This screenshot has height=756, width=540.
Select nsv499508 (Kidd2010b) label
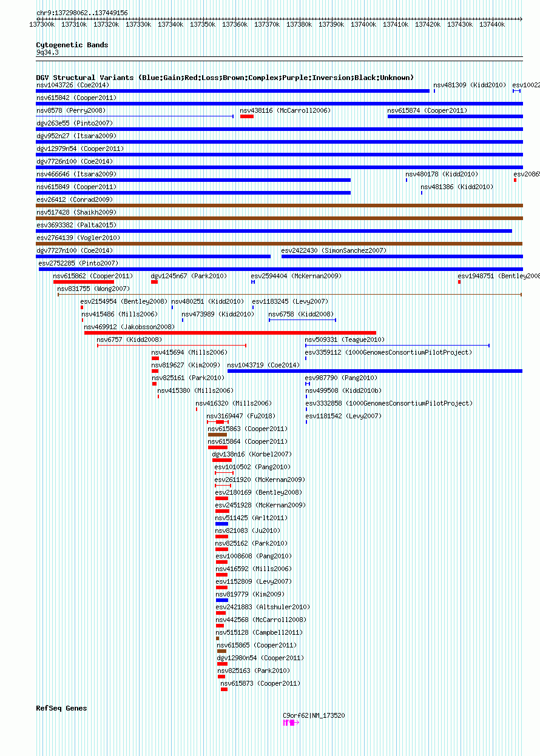tap(343, 390)
